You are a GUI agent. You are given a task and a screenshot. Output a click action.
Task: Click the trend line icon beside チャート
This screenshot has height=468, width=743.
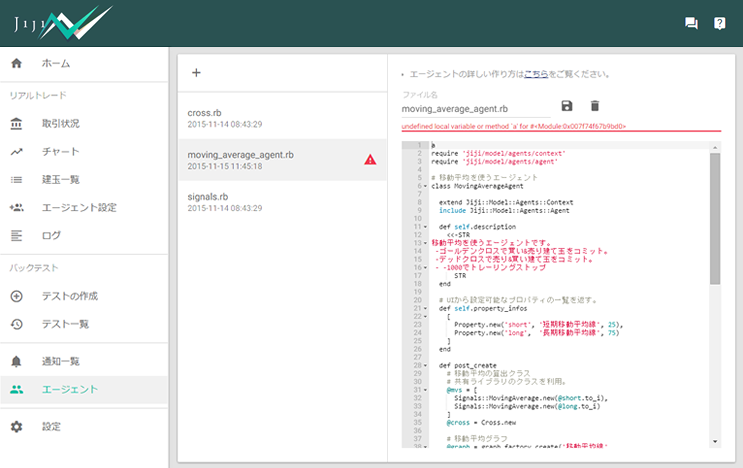coord(17,152)
